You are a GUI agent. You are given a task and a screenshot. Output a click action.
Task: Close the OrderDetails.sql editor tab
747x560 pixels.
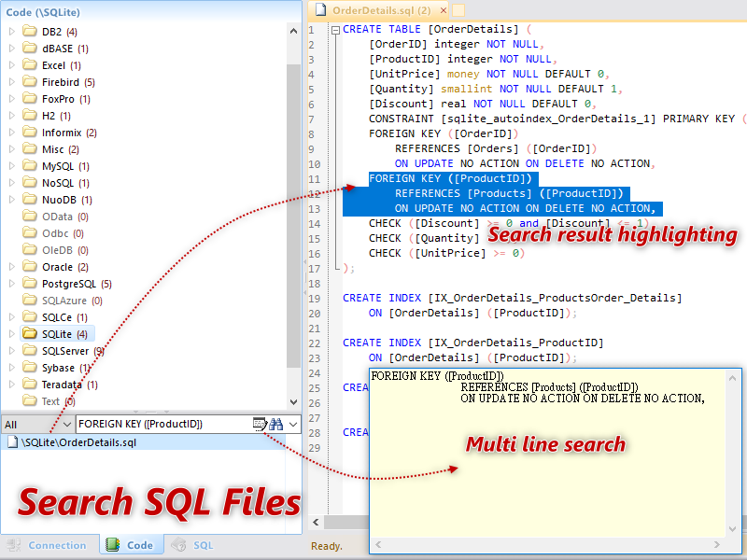point(444,10)
